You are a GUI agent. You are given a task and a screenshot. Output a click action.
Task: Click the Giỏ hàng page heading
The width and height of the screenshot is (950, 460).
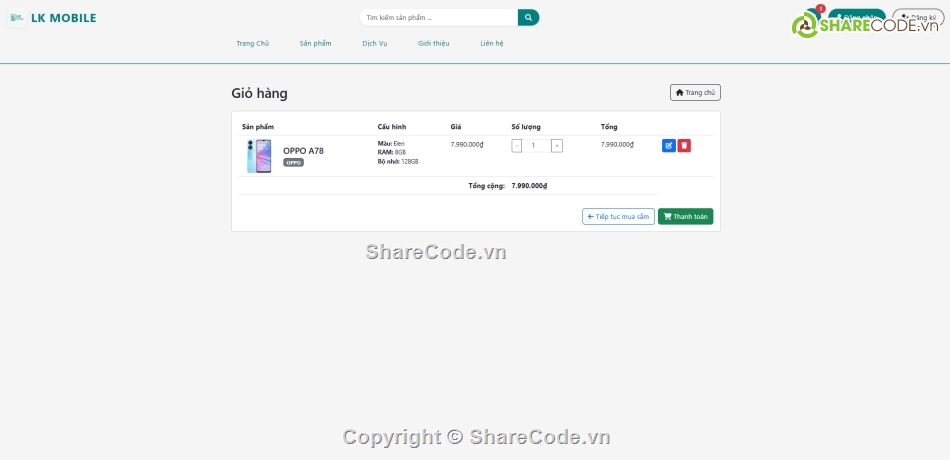pos(259,93)
